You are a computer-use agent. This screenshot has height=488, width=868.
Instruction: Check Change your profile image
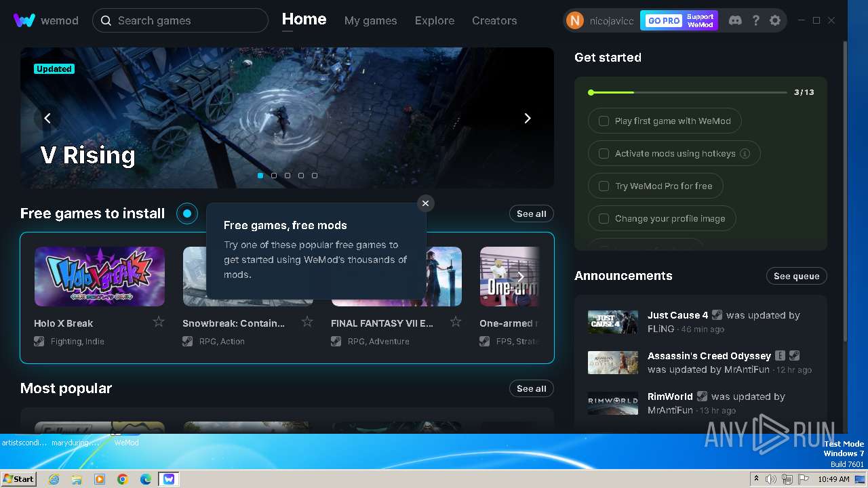click(604, 219)
